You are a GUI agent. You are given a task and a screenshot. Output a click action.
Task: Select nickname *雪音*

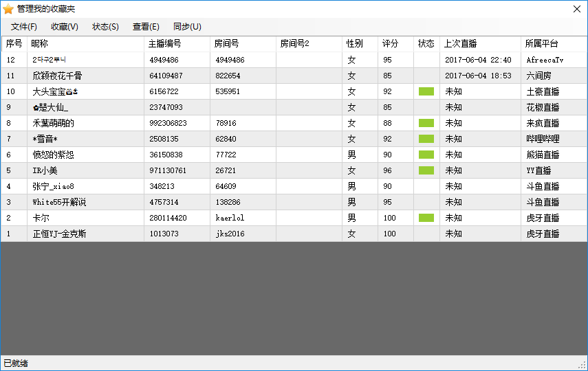(x=45, y=139)
